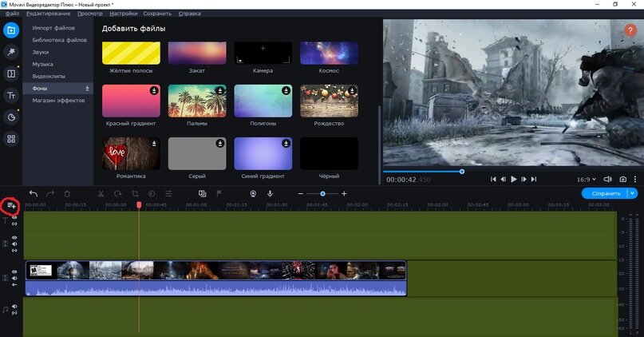The height and width of the screenshot is (337, 644).
Task: Open the Настройки menu
Action: tap(123, 14)
